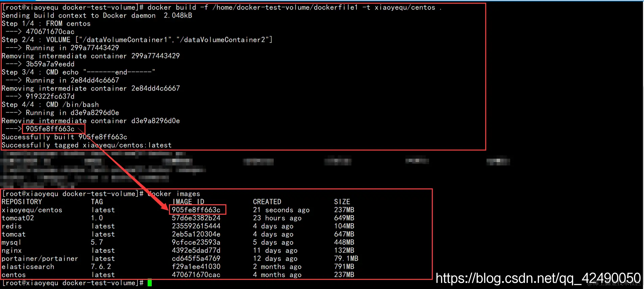Click the redis repository name
Image resolution: width=644 pixels, height=289 pixels.
click(12, 226)
